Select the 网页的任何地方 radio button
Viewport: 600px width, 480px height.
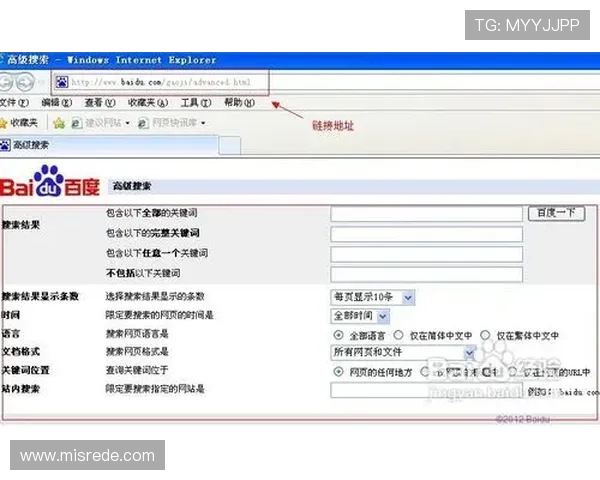click(338, 371)
